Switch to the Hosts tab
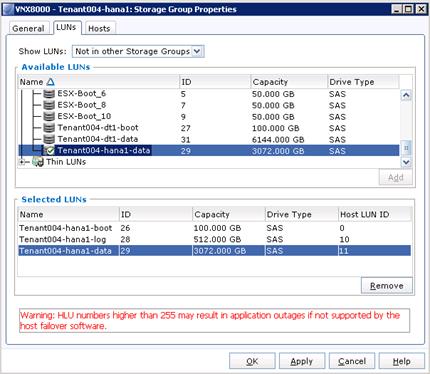Screen dimensions: 430x374 click(99, 28)
